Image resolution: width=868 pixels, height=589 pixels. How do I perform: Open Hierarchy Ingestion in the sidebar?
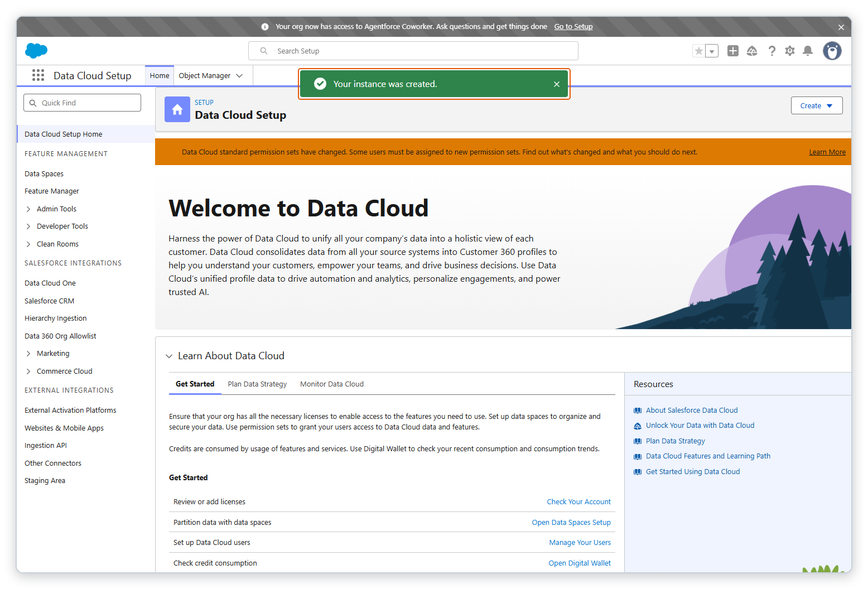tap(56, 318)
